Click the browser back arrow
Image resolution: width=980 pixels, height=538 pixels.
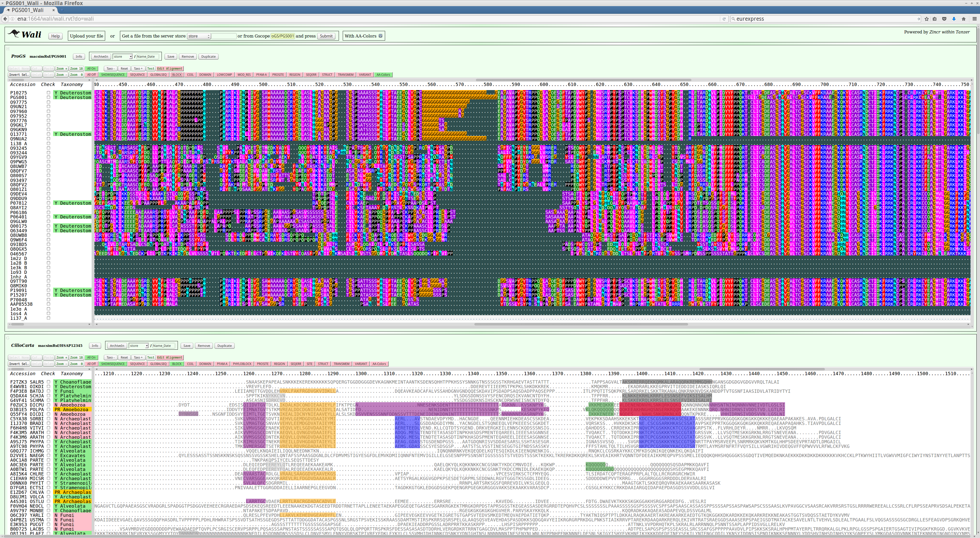click(5, 19)
